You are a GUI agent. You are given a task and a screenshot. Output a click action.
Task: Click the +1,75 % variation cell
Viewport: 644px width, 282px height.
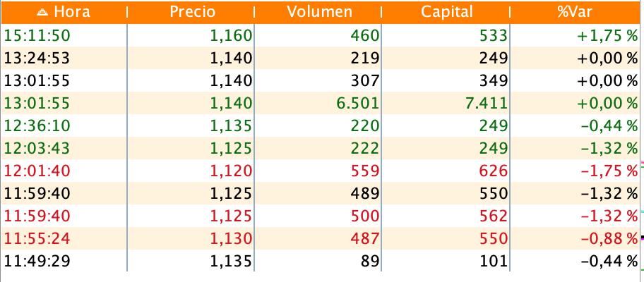607,36
